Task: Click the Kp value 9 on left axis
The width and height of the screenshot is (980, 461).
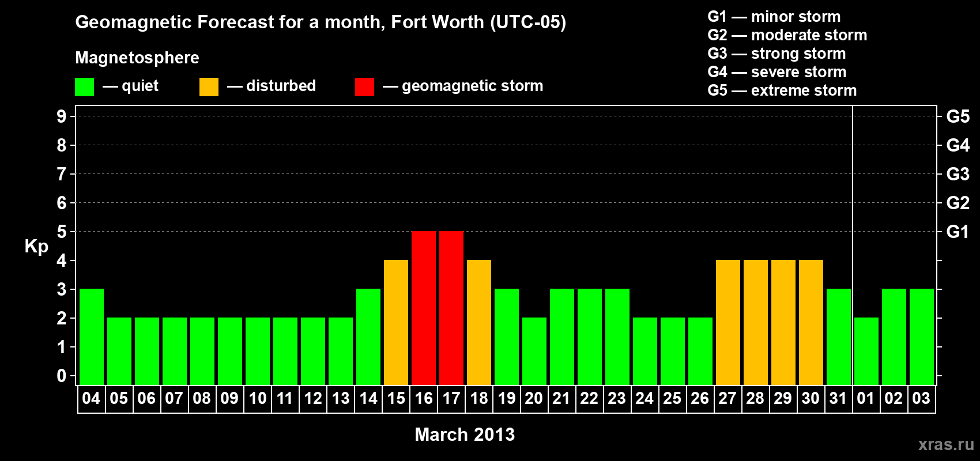Action: (62, 116)
